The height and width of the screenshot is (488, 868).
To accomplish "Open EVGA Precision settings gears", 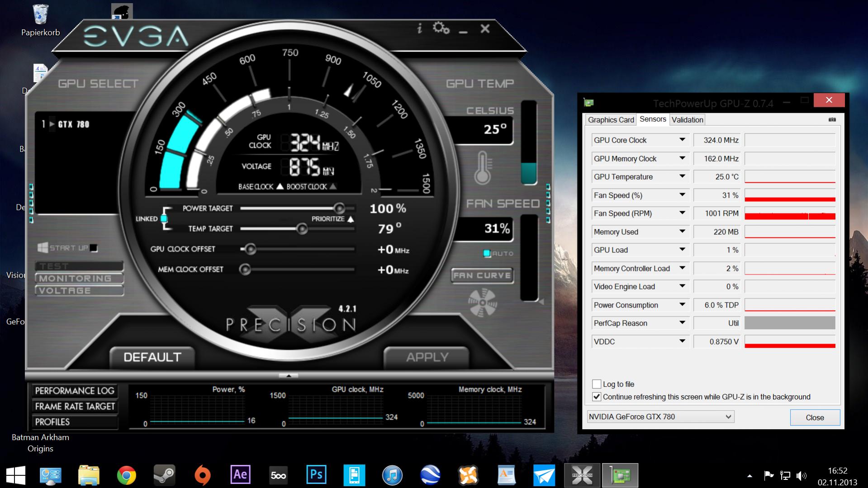I will (x=441, y=28).
